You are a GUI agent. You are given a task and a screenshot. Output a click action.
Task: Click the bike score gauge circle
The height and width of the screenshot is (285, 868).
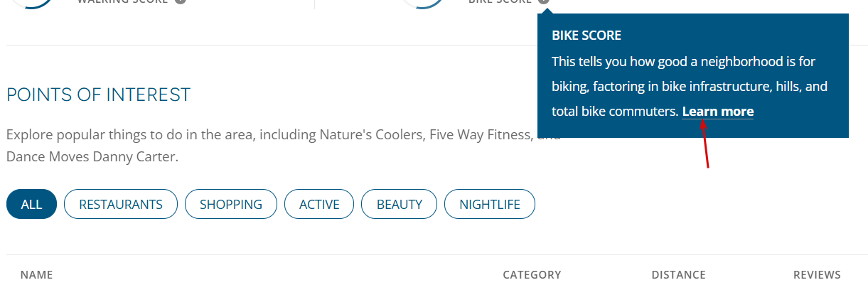[423, 2]
